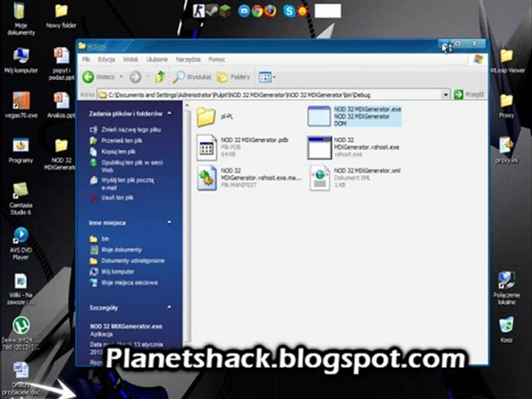Launch Chrome from the top dock
532x399 pixels.
click(257, 11)
